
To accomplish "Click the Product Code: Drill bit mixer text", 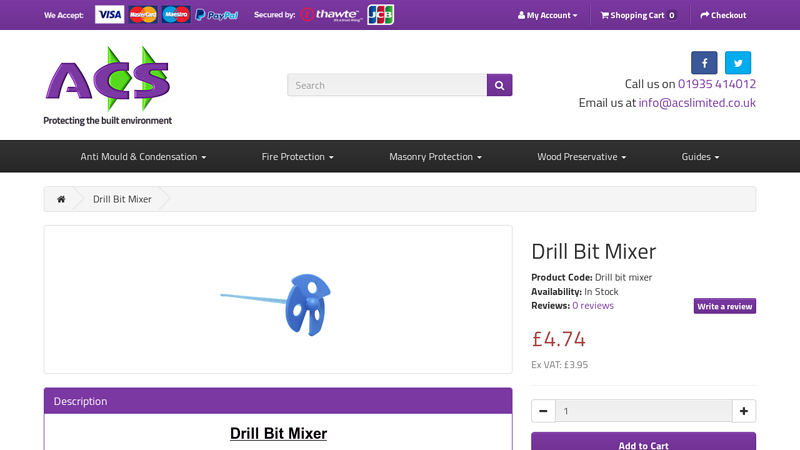I will [x=591, y=278].
